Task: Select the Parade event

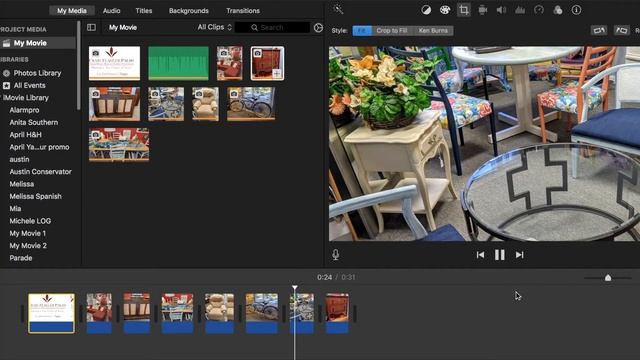Action: coord(21,258)
